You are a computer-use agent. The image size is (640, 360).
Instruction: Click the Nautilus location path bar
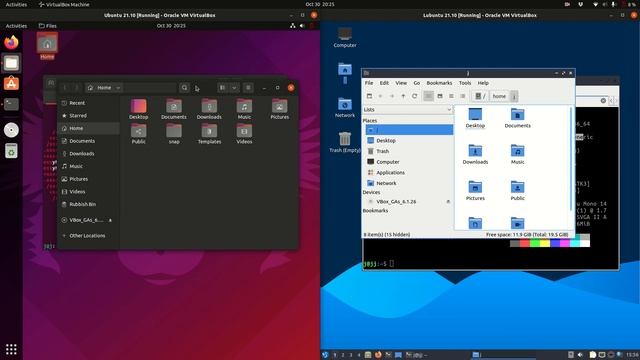click(x=131, y=88)
